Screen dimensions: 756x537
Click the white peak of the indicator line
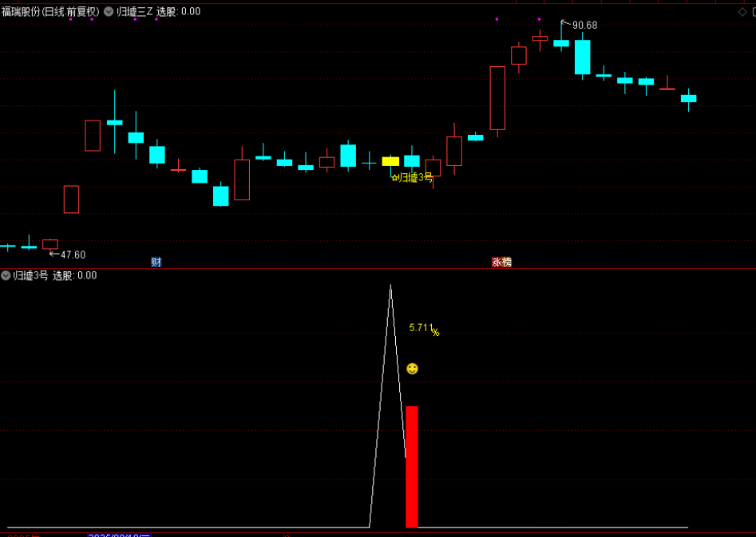click(390, 286)
